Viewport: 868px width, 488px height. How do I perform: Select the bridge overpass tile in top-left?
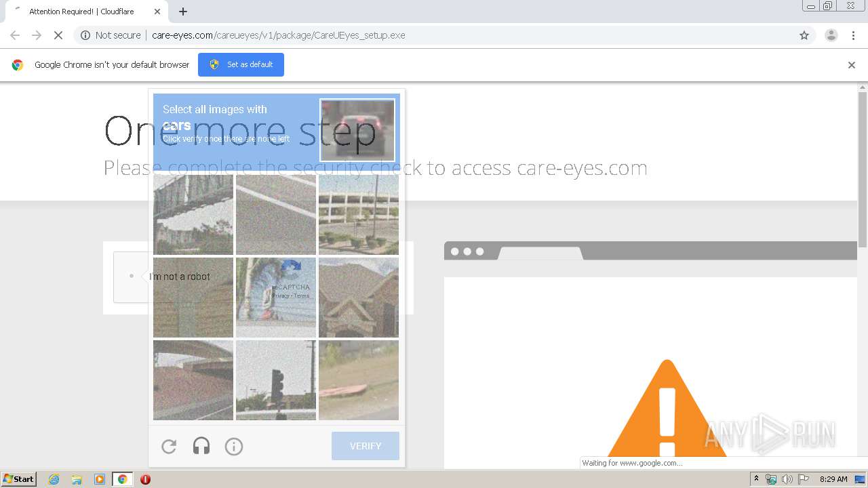coord(193,215)
